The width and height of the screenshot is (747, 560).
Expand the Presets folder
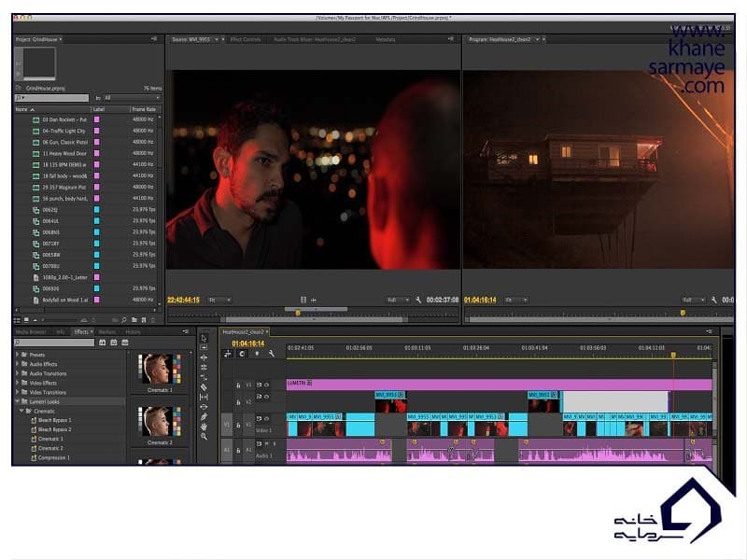[x=18, y=355]
